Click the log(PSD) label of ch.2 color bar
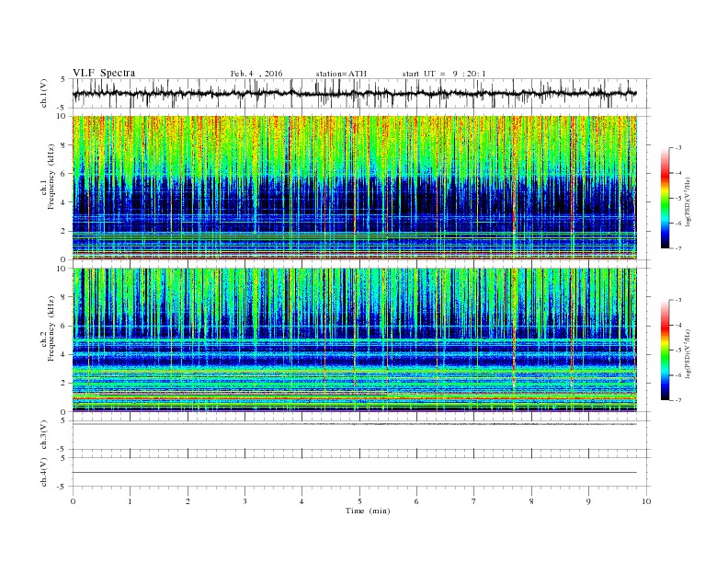Viewport: 728px width, 563px height. 689,353
